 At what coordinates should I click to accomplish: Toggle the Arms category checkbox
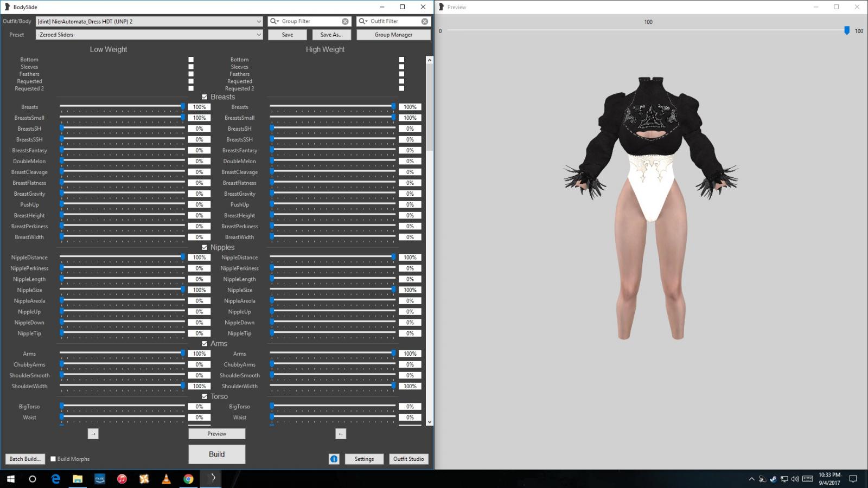(205, 344)
